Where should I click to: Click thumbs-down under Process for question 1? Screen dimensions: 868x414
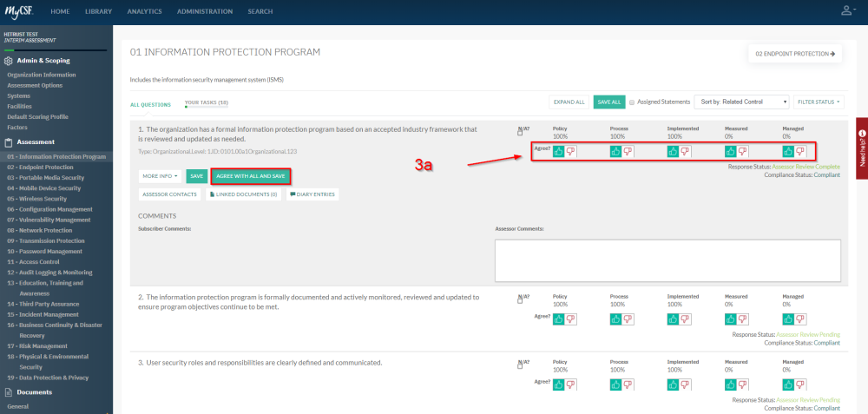pos(628,151)
